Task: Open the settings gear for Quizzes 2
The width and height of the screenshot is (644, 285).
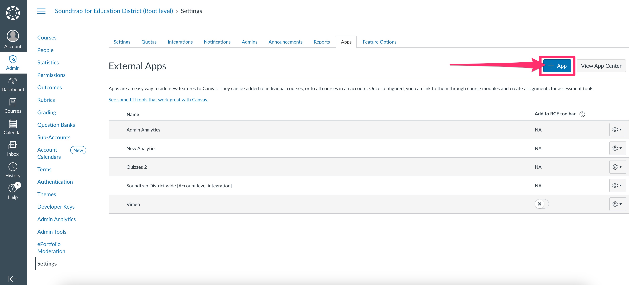Action: pyautogui.click(x=618, y=167)
